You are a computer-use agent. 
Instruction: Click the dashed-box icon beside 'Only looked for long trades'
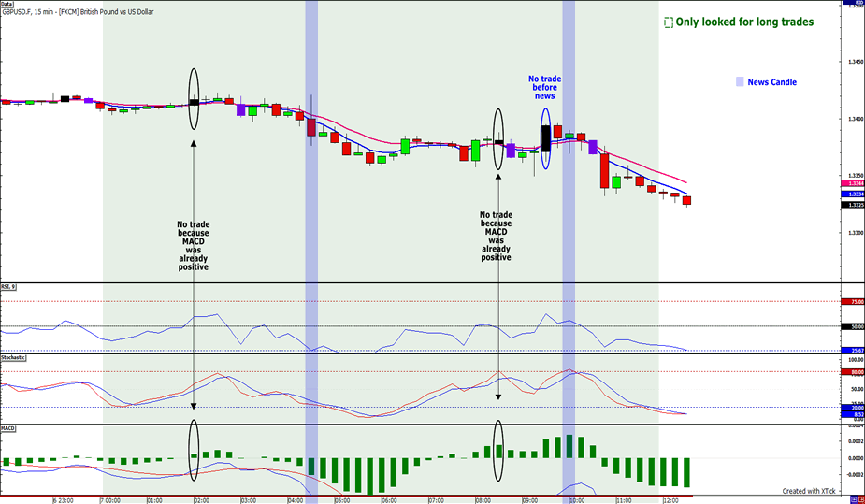[x=669, y=22]
